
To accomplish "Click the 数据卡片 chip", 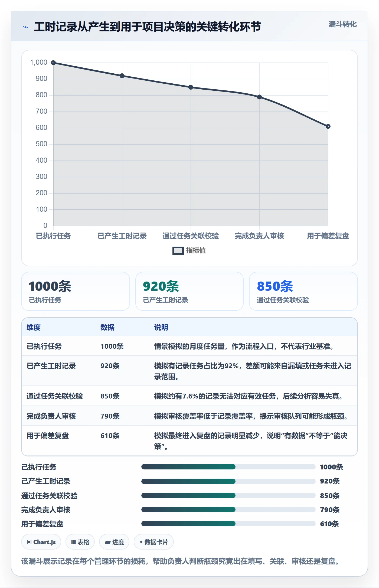I will click(x=154, y=542).
